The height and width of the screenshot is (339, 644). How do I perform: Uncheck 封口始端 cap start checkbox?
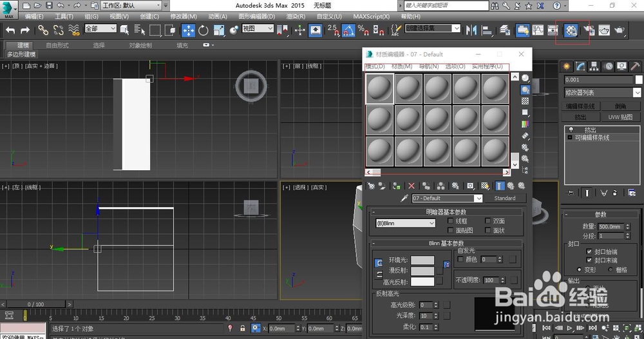point(589,251)
